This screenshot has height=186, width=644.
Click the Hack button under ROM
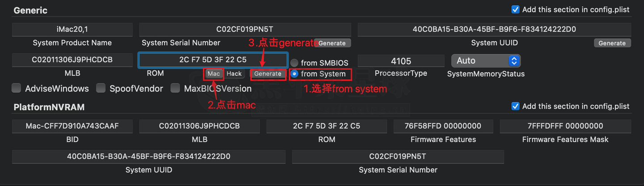[x=234, y=74]
